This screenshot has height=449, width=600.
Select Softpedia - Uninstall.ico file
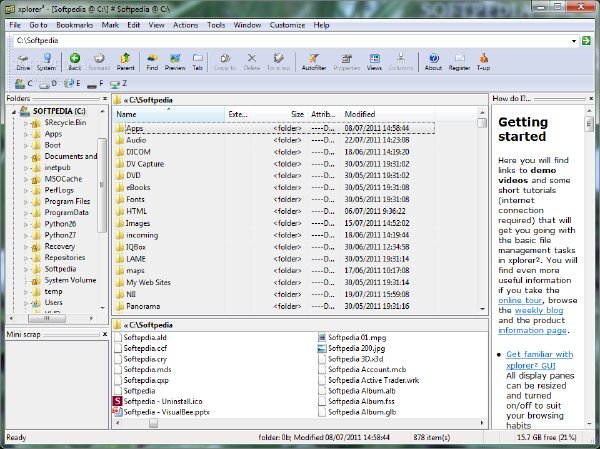pyautogui.click(x=158, y=402)
